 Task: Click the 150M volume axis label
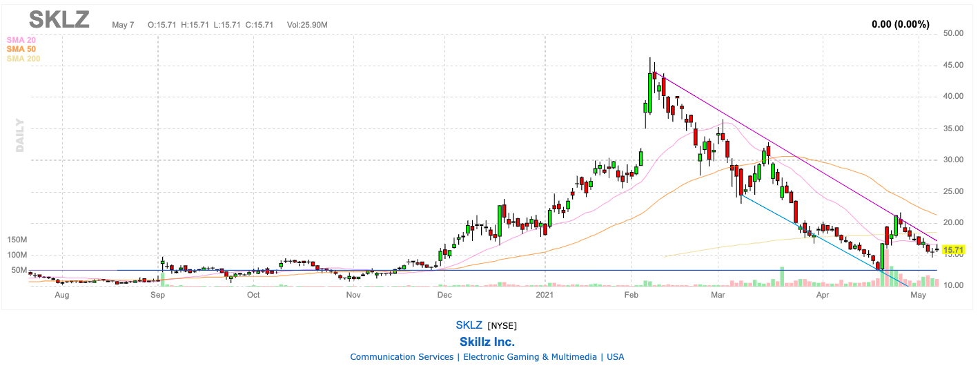click(x=17, y=240)
